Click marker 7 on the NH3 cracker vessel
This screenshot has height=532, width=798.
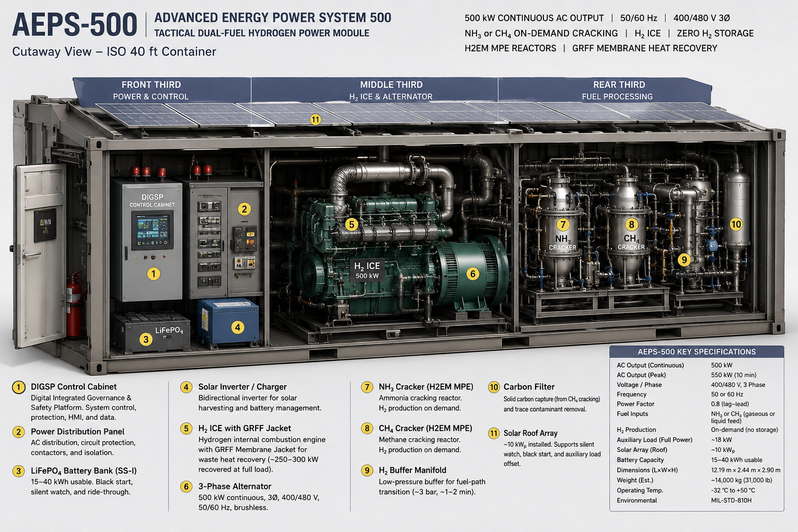[x=563, y=224]
